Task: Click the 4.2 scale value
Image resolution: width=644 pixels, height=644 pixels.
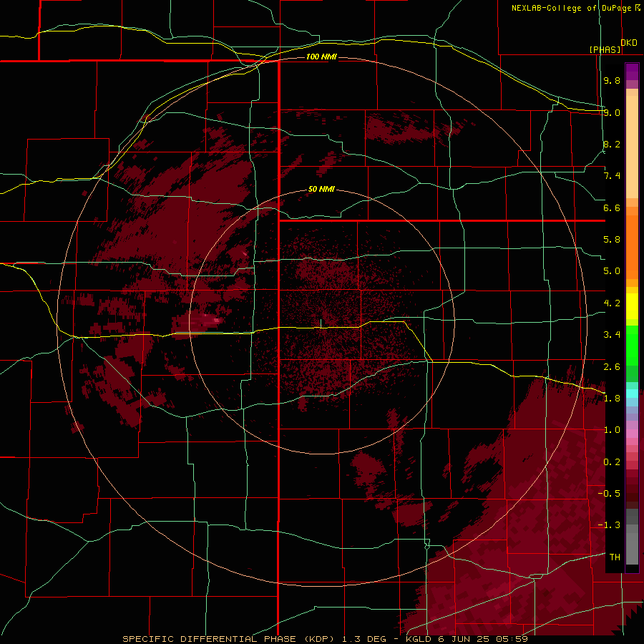Action: point(612,303)
